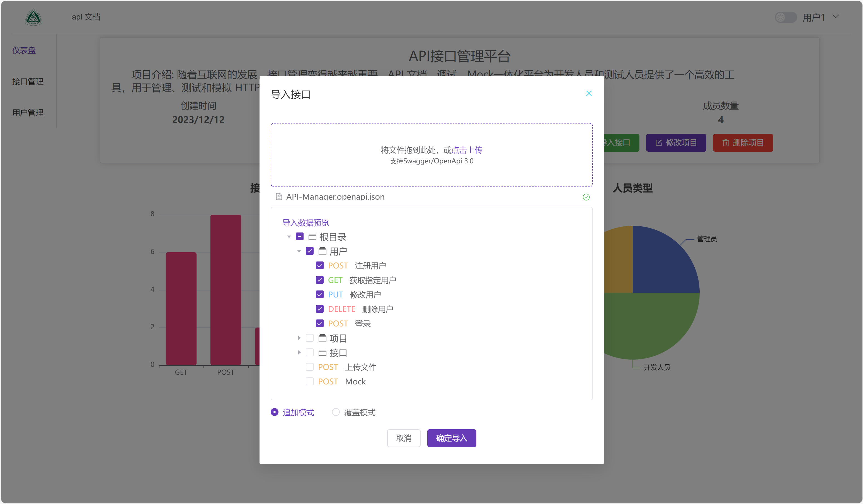Click the 用户 folder icon in tree

point(322,251)
